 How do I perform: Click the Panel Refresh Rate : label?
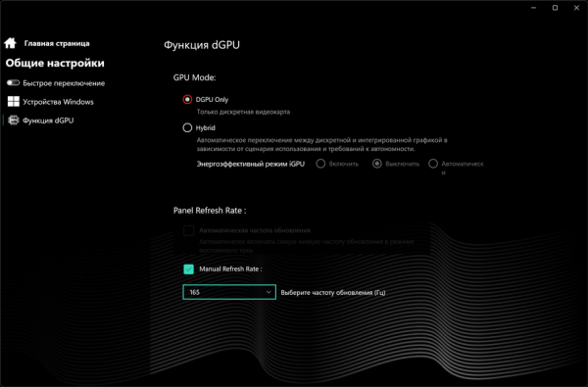coord(210,211)
